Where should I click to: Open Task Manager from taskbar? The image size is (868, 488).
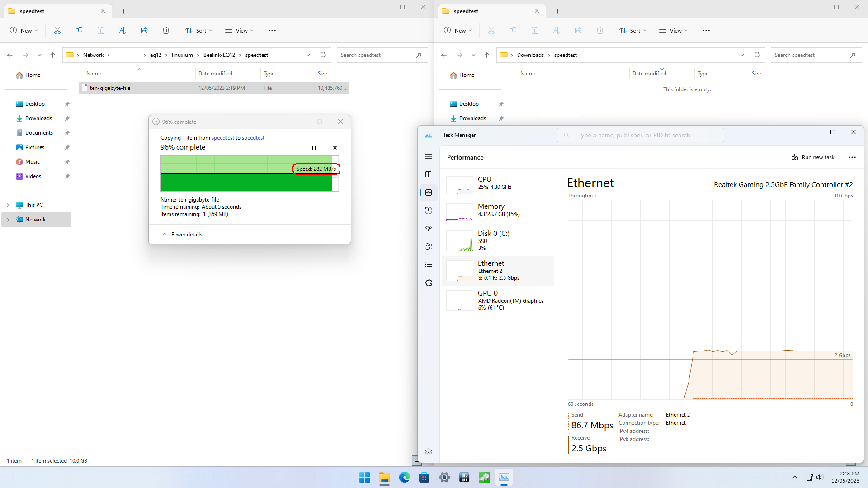504,478
